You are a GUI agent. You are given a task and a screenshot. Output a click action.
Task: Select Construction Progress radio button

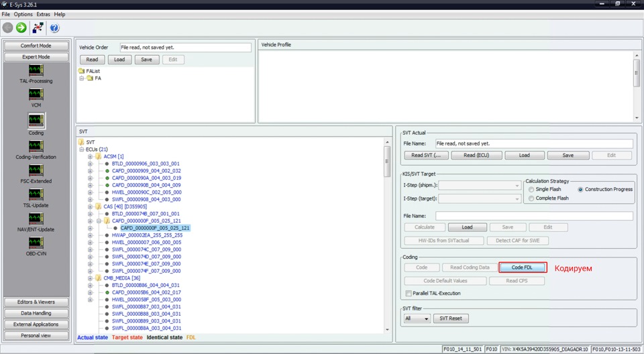(580, 189)
